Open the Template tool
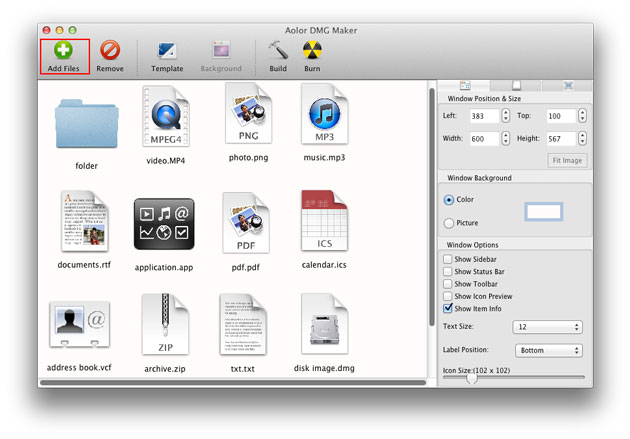630x439 pixels. point(167,50)
